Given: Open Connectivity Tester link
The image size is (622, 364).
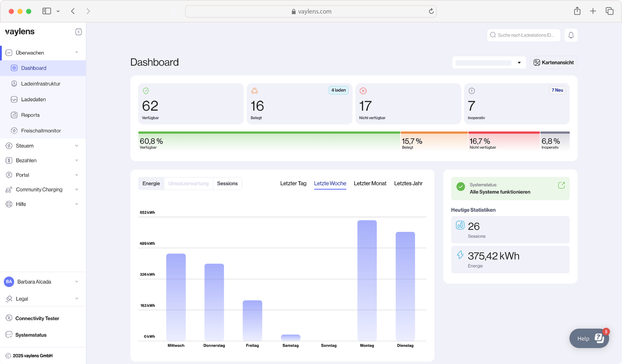Looking at the screenshot, I should click(37, 318).
